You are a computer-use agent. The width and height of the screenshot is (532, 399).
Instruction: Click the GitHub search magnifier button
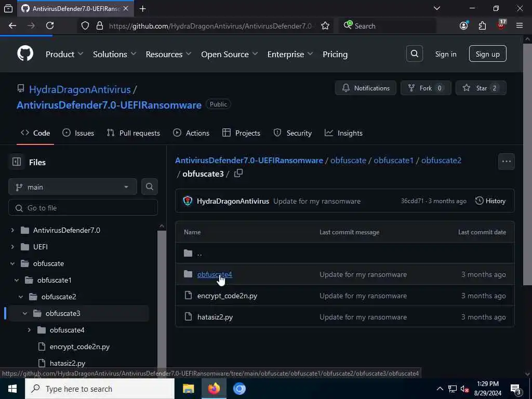414,54
